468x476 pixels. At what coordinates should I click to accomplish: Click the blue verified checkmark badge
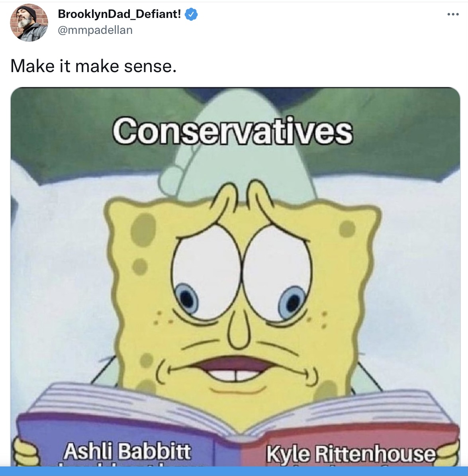191,14
